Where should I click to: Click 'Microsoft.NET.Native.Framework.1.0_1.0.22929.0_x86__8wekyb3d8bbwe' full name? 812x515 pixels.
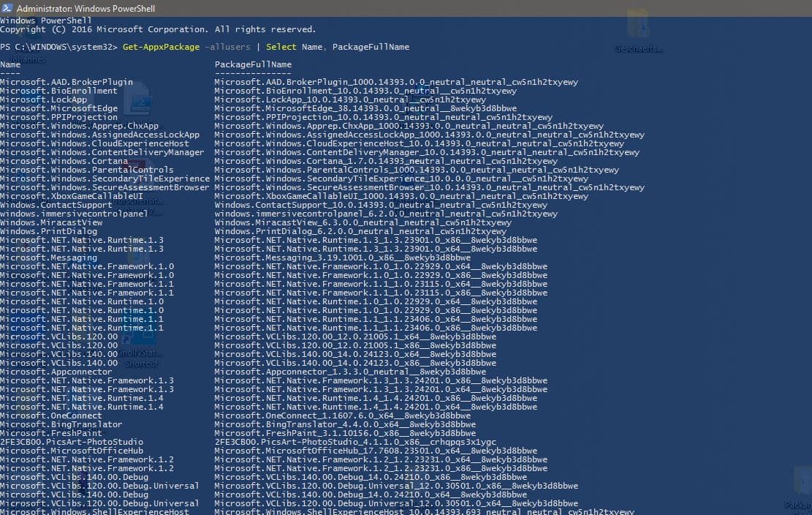pyautogui.click(x=381, y=275)
